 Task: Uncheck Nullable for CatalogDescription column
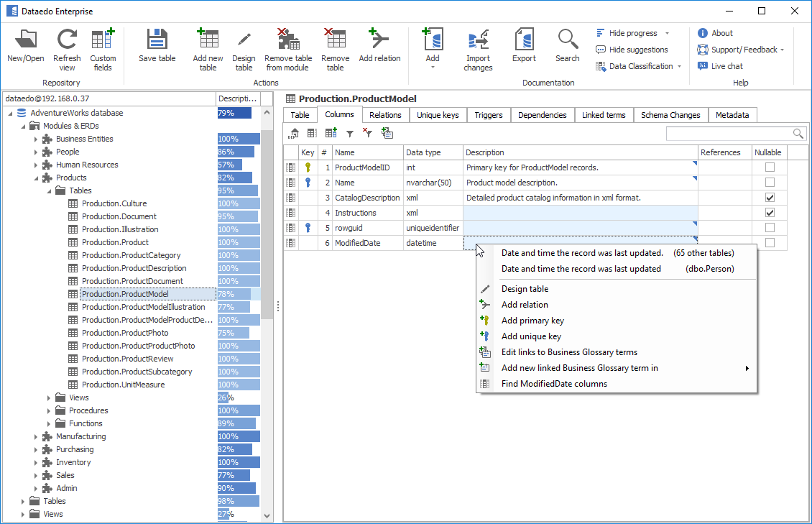click(x=770, y=198)
